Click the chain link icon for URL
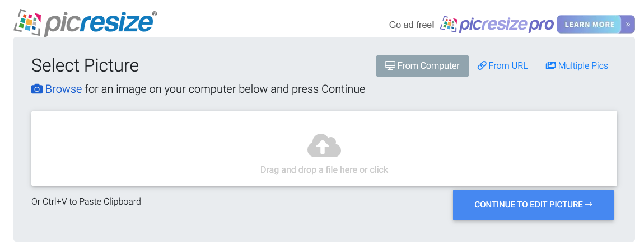644x250 pixels. [482, 65]
